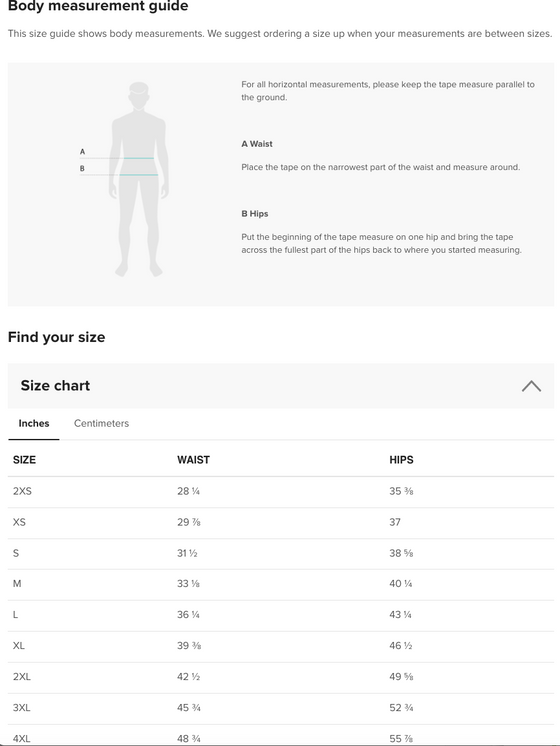This screenshot has width=560, height=746.
Task: Click the WAIST column header
Action: (x=193, y=460)
